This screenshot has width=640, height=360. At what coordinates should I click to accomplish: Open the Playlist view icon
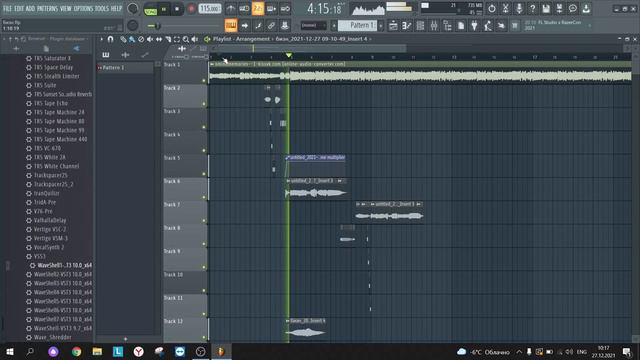pos(393,26)
